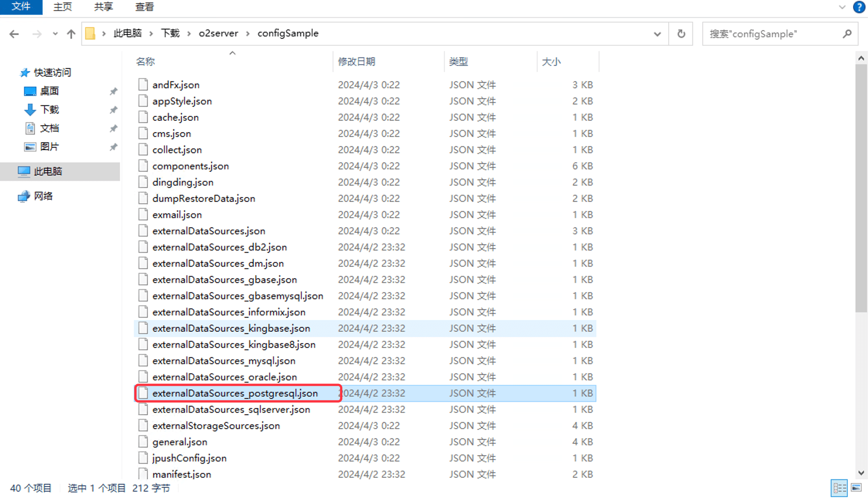Open recent locations dropdown arrow

pos(55,34)
